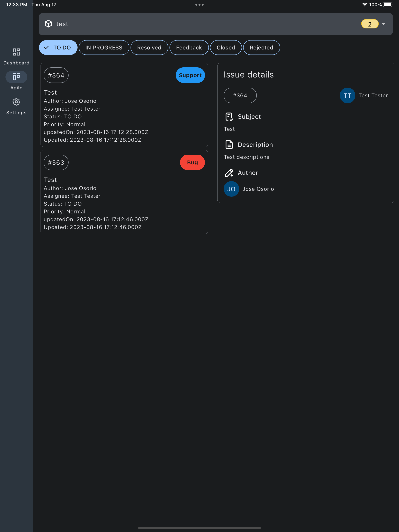Click the Test title of issue #363
Screen dimensions: 399x532
coord(50,180)
